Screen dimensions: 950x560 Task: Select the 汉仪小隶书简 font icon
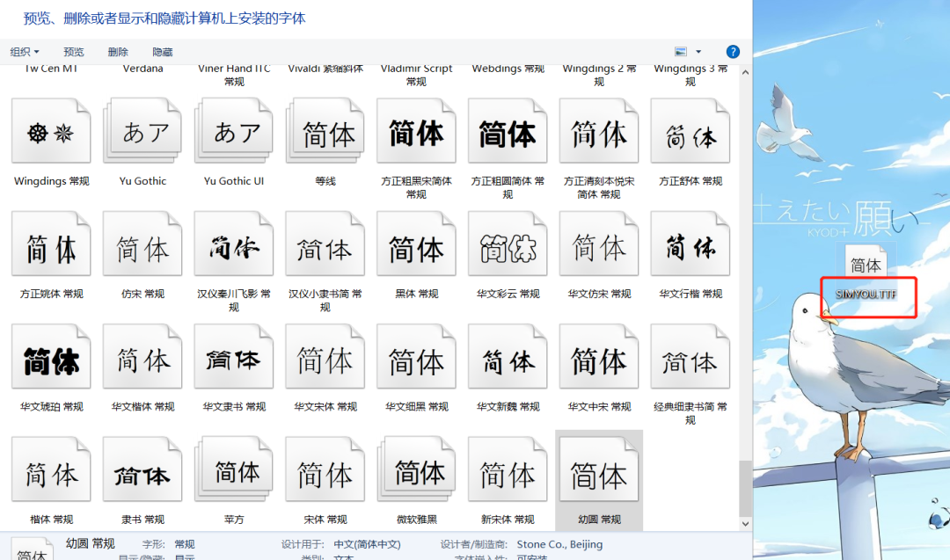(x=325, y=244)
